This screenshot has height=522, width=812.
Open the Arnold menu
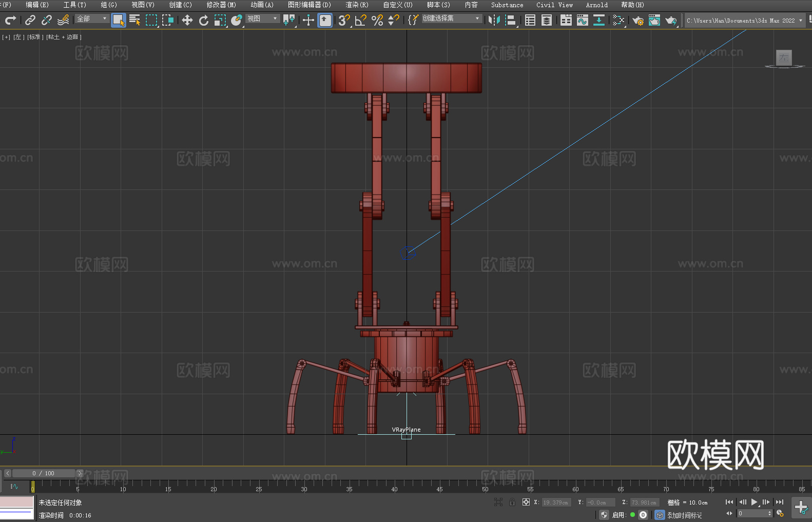coord(596,5)
